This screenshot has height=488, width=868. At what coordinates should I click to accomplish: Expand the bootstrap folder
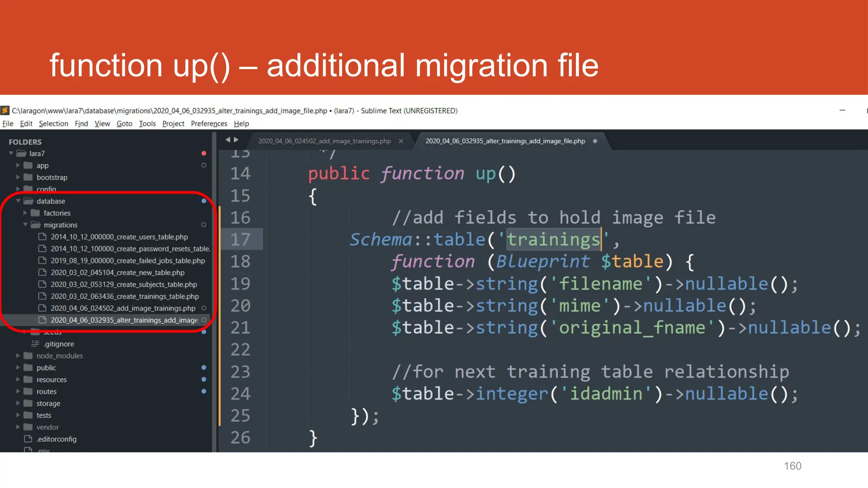[x=18, y=177]
